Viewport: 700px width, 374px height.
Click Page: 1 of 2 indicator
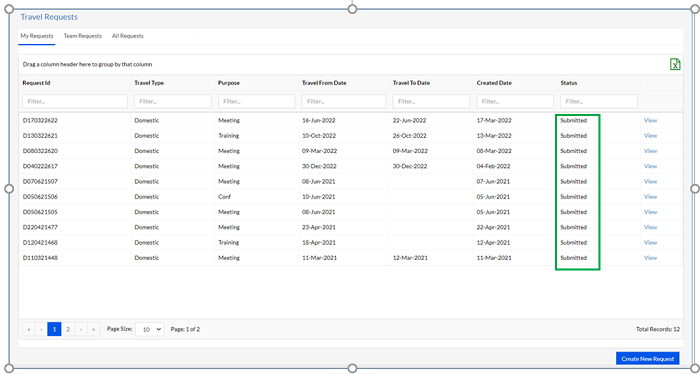(x=185, y=329)
